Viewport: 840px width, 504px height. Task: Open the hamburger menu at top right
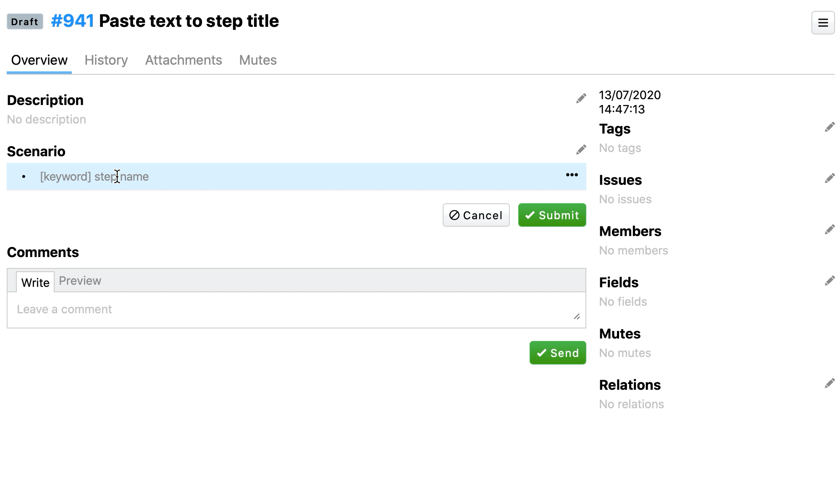coord(823,23)
